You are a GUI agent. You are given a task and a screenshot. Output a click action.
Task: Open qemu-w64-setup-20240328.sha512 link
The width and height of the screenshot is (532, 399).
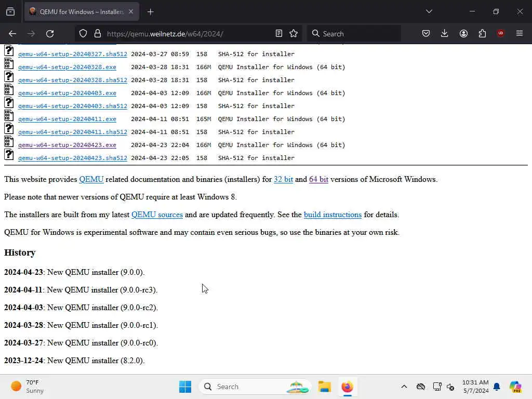pyautogui.click(x=73, y=80)
